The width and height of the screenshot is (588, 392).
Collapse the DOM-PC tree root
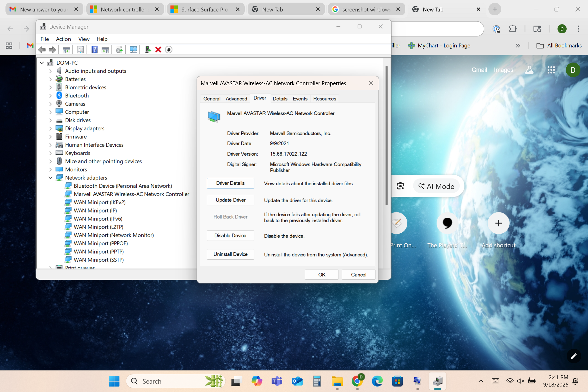(42, 63)
